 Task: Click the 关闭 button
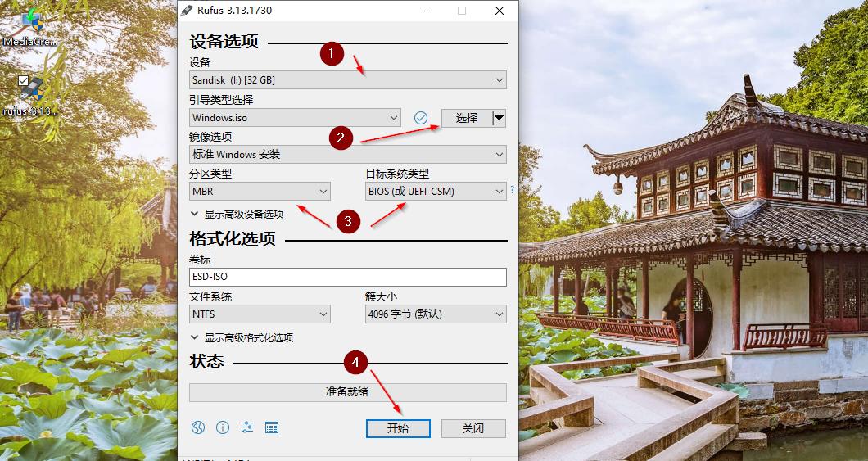[x=473, y=428]
